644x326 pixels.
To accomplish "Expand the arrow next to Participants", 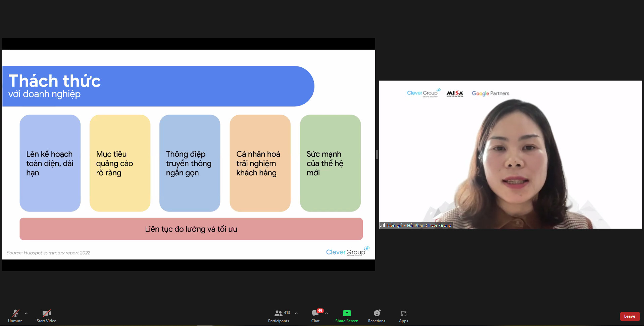I will (x=296, y=313).
